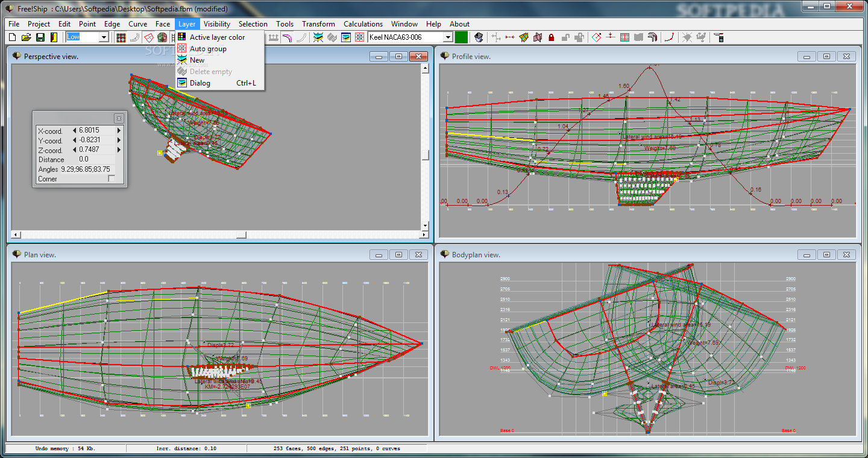
Task: Minimize the Plan view window
Action: coord(379,255)
